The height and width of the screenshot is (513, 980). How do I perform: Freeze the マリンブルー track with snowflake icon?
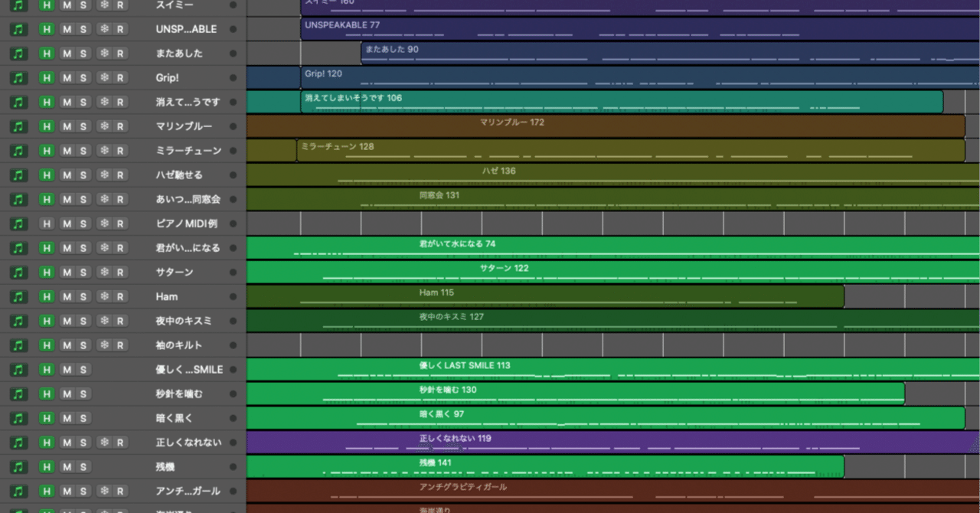click(x=103, y=126)
